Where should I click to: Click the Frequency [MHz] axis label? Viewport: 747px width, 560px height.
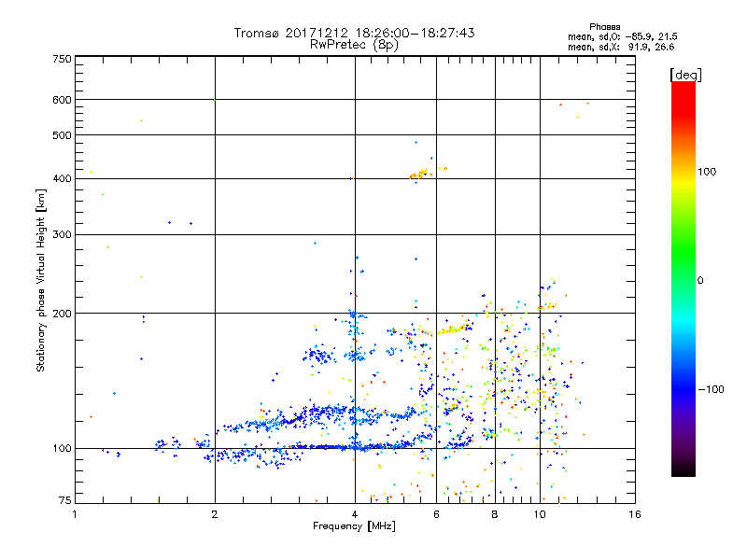pos(354,526)
